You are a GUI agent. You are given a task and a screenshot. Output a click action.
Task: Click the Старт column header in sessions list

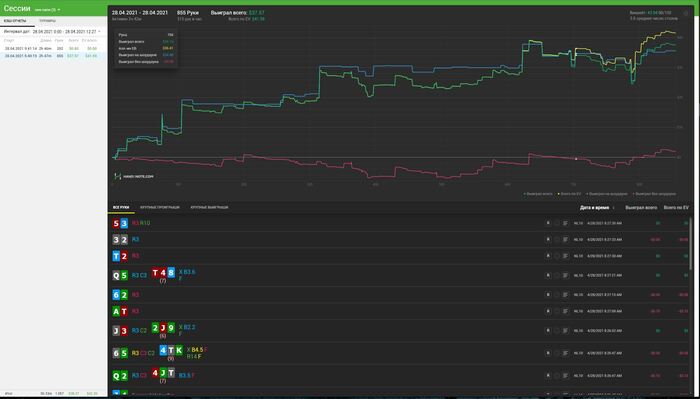9,41
